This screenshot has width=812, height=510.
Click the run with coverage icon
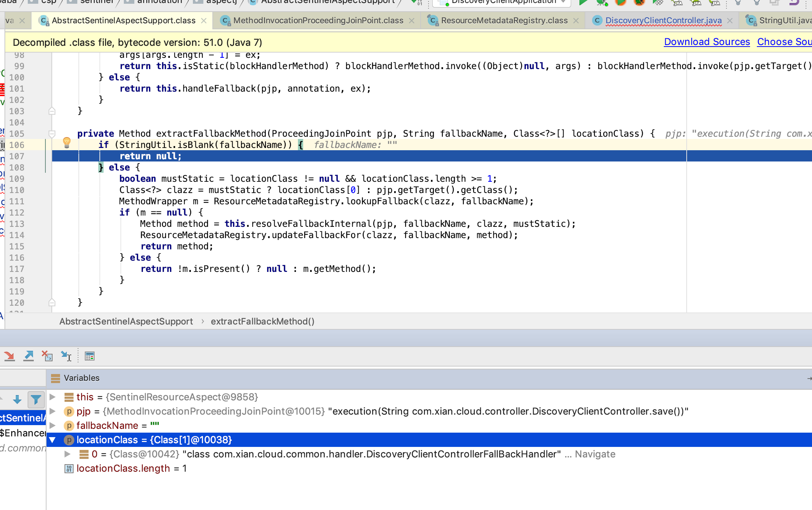[621, 2]
